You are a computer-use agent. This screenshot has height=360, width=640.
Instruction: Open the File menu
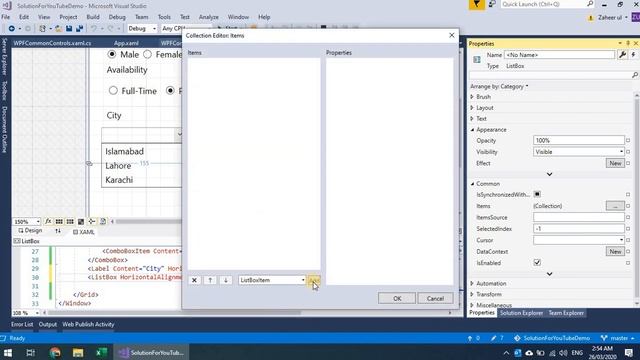[6, 17]
